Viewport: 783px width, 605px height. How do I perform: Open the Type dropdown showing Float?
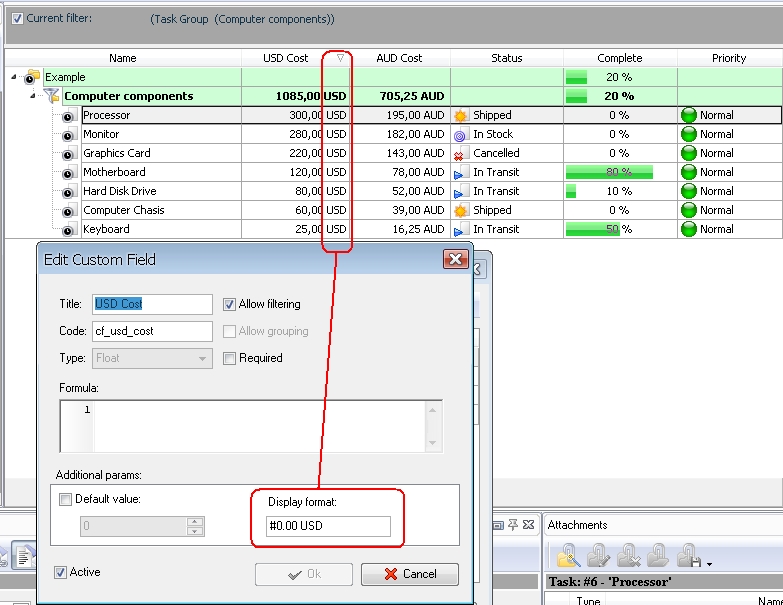[x=203, y=358]
